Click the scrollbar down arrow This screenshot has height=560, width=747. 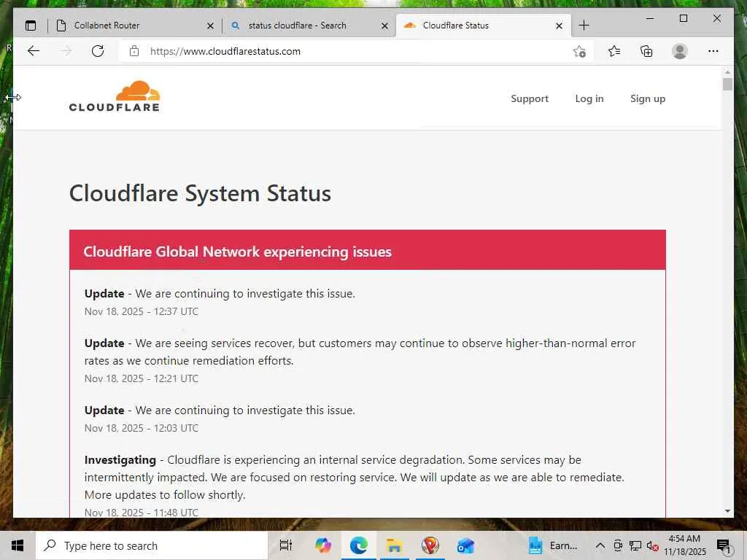(x=727, y=511)
